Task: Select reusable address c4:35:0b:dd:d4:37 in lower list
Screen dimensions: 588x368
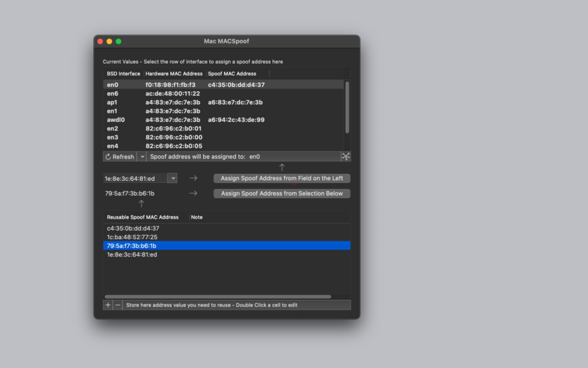Action: tap(227, 229)
